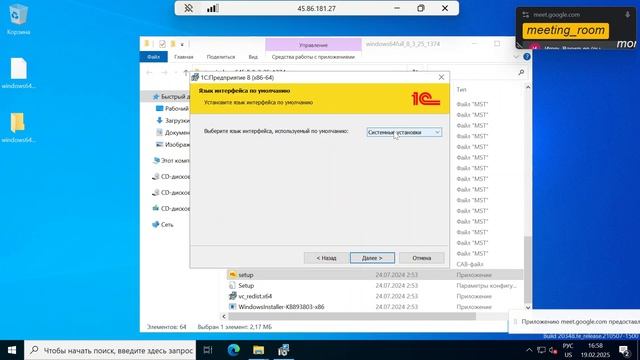The image size is (640, 360).
Task: Click the Отмена button
Action: point(422,258)
